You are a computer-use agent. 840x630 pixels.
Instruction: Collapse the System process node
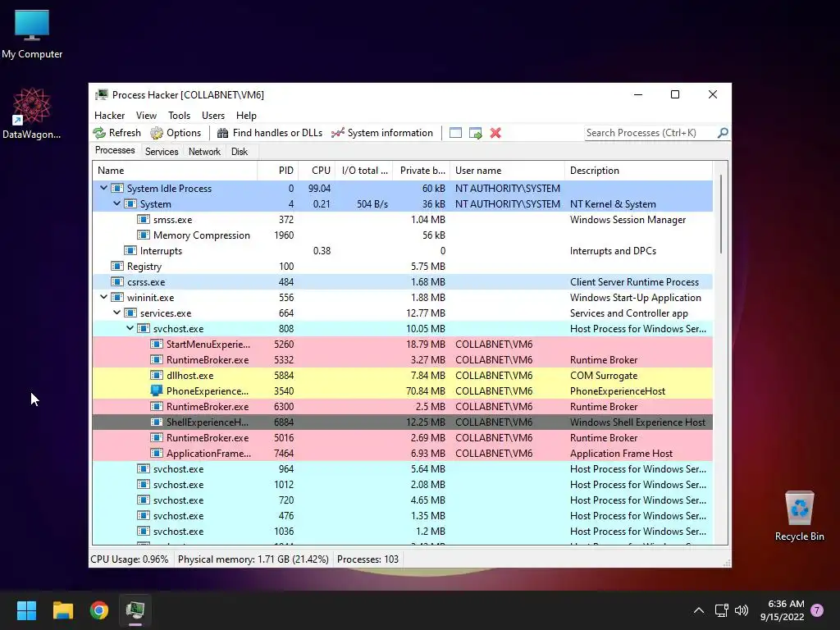click(116, 203)
